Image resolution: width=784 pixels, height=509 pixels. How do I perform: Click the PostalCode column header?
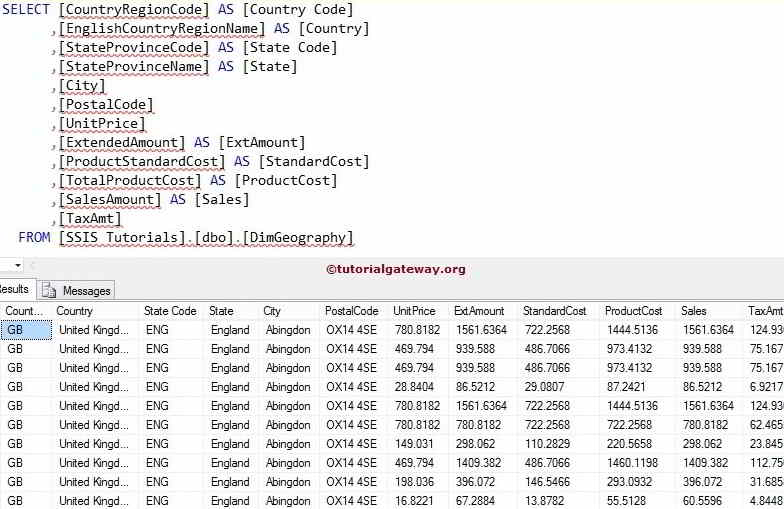[x=352, y=311]
